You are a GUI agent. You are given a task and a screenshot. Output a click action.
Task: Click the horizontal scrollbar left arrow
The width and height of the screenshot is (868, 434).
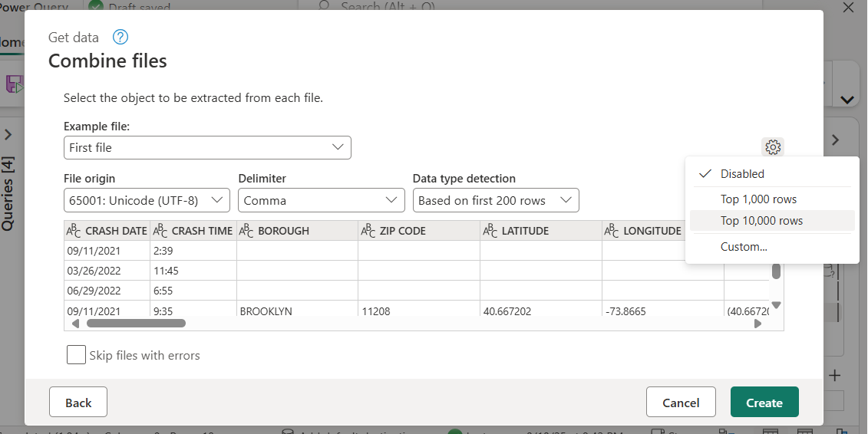(75, 324)
